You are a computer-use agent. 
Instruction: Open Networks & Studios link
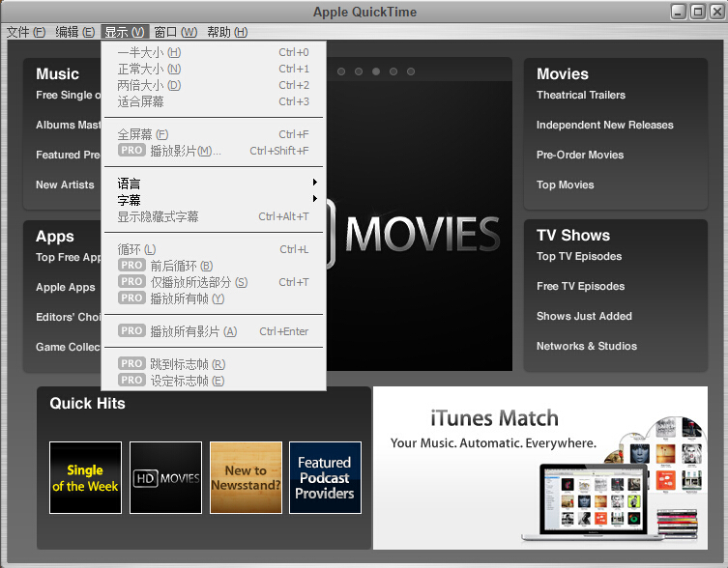coord(587,346)
